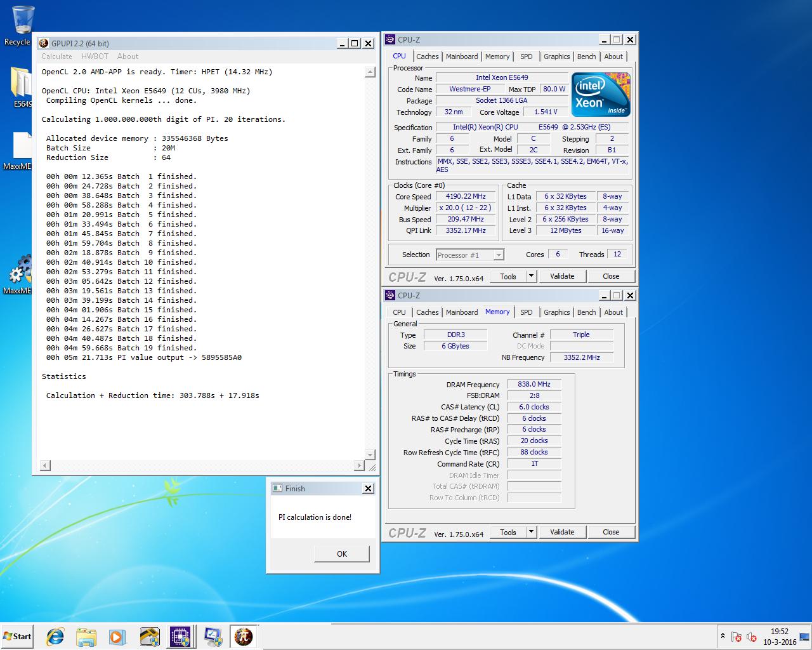Open SPD tab in bottom CPU-Z window

pyautogui.click(x=526, y=312)
